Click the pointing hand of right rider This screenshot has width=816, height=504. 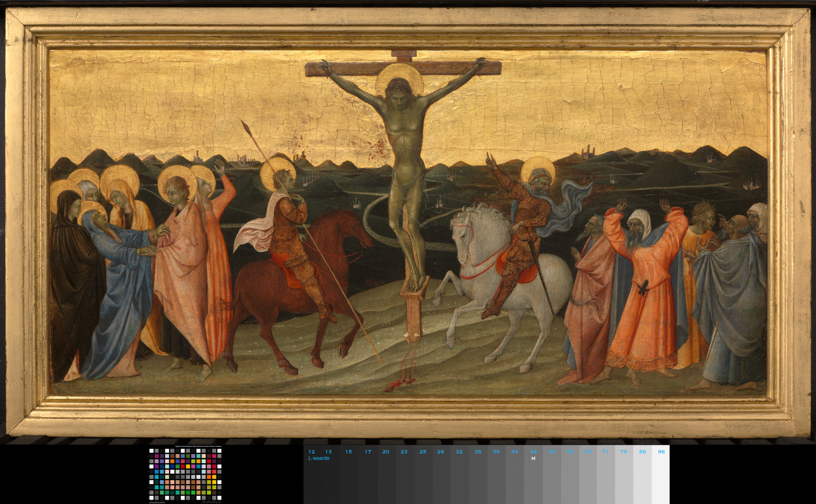490,161
